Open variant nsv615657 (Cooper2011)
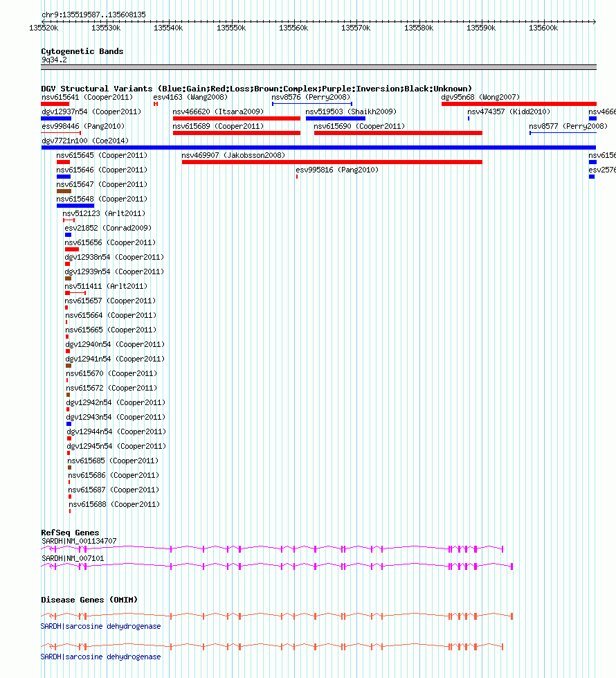Screen dimensions: 616x678 click(110, 301)
